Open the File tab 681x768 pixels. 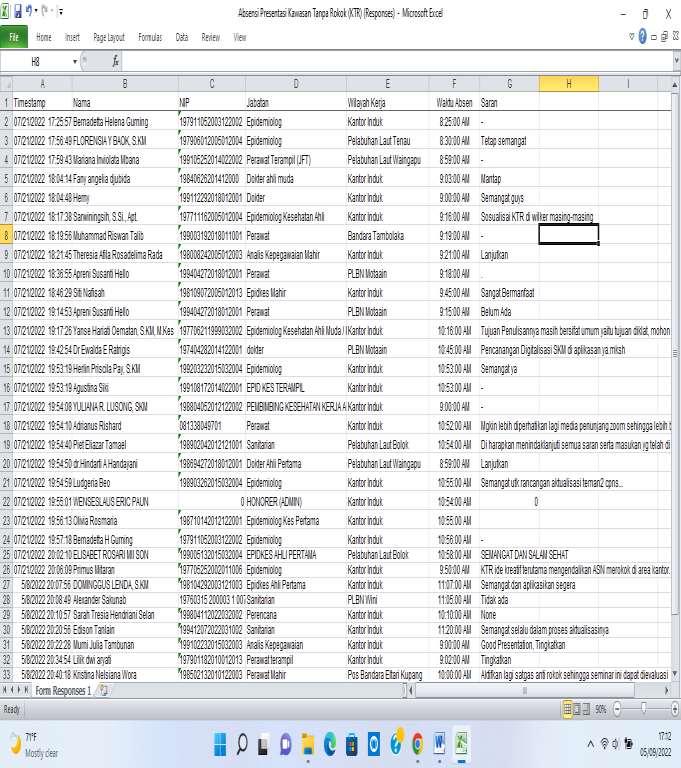click(x=14, y=37)
